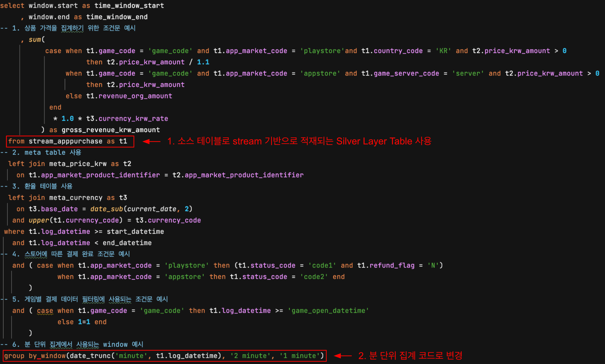The height and width of the screenshot is (364, 605).
Task: Click the '-- 3. 환율 테이블 사용' comment
Action: (36, 186)
